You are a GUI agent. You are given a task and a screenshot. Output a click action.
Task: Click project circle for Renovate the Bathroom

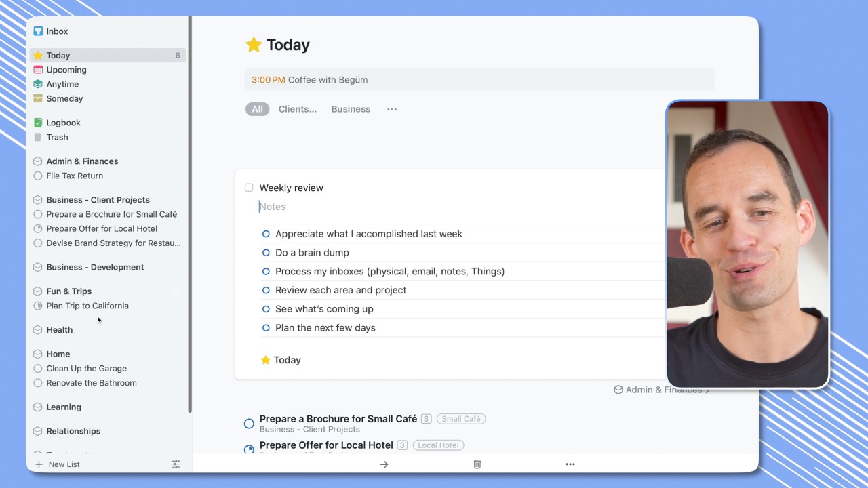(x=38, y=383)
